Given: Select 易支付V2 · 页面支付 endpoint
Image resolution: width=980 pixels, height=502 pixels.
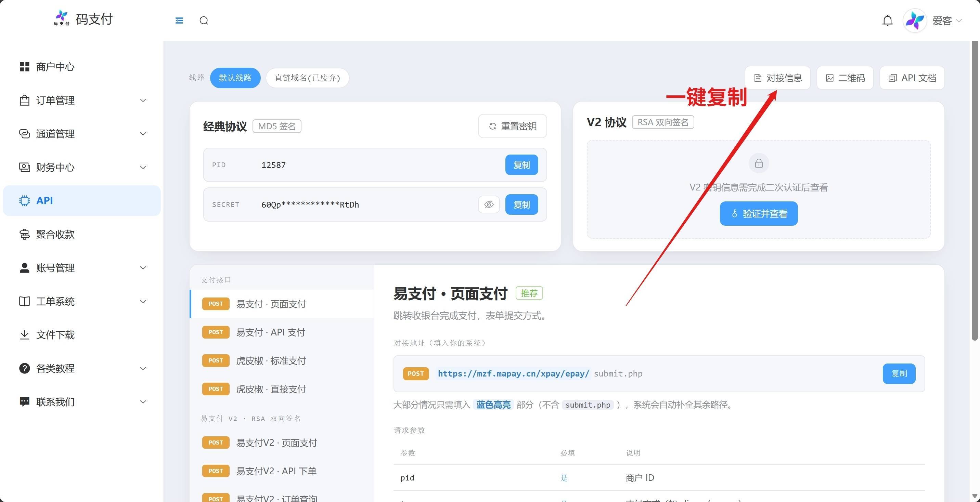Looking at the screenshot, I should [282, 443].
